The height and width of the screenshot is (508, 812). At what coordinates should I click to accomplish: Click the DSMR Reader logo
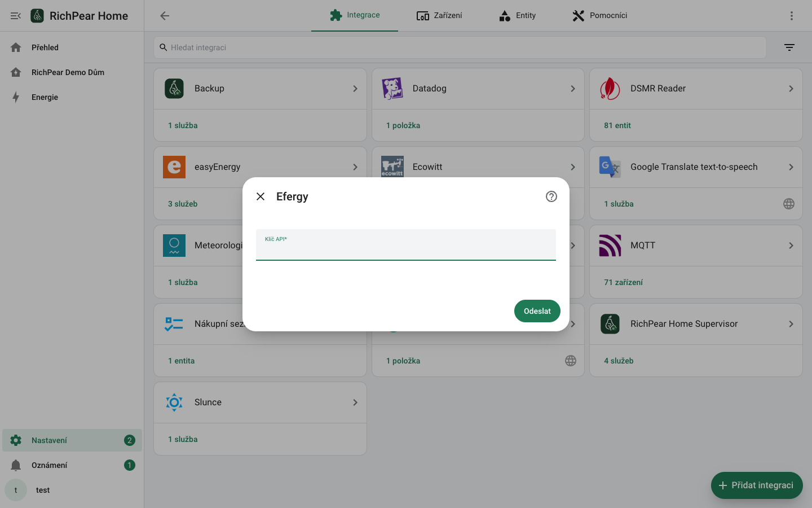point(610,89)
